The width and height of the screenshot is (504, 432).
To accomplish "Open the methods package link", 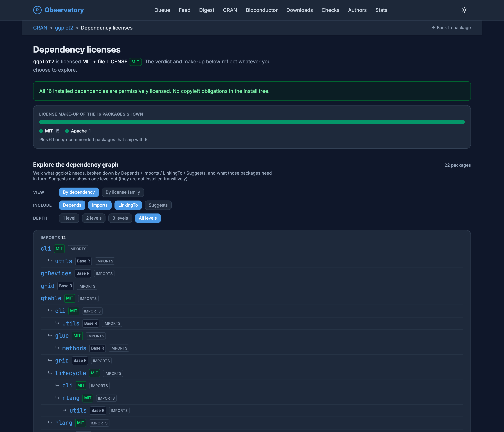I will [x=74, y=348].
